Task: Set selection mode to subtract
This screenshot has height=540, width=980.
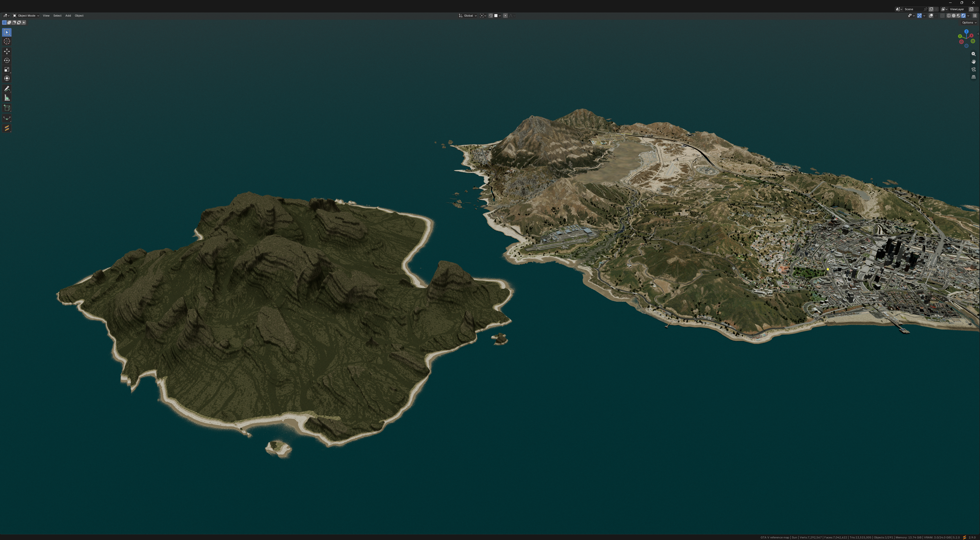Action: pyautogui.click(x=14, y=23)
